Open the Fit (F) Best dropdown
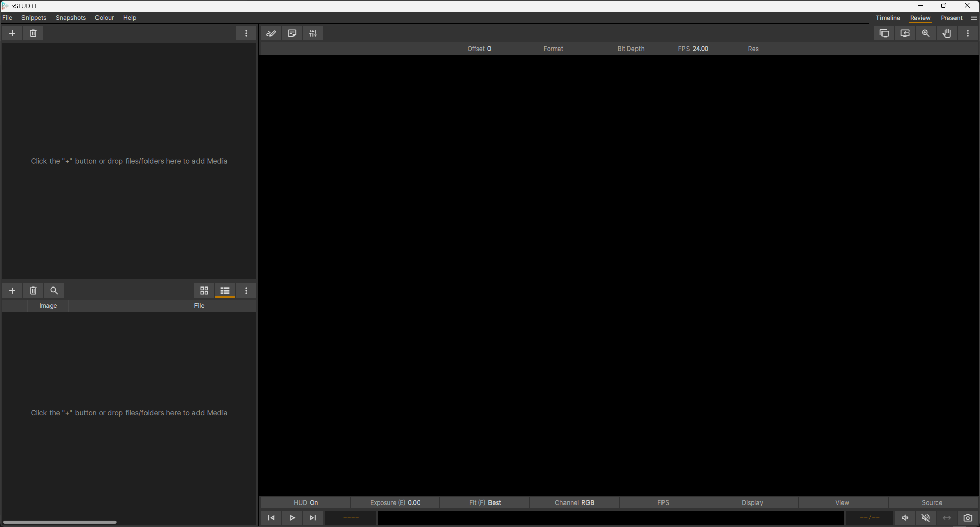This screenshot has height=527, width=980. pyautogui.click(x=485, y=503)
